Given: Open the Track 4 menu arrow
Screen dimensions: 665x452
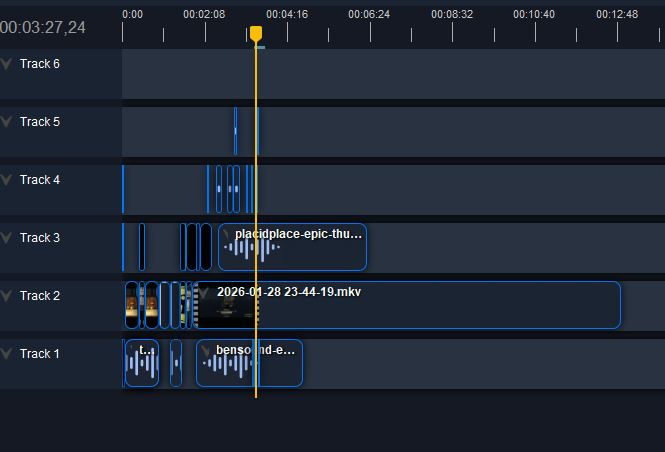Looking at the screenshot, I should [x=8, y=180].
